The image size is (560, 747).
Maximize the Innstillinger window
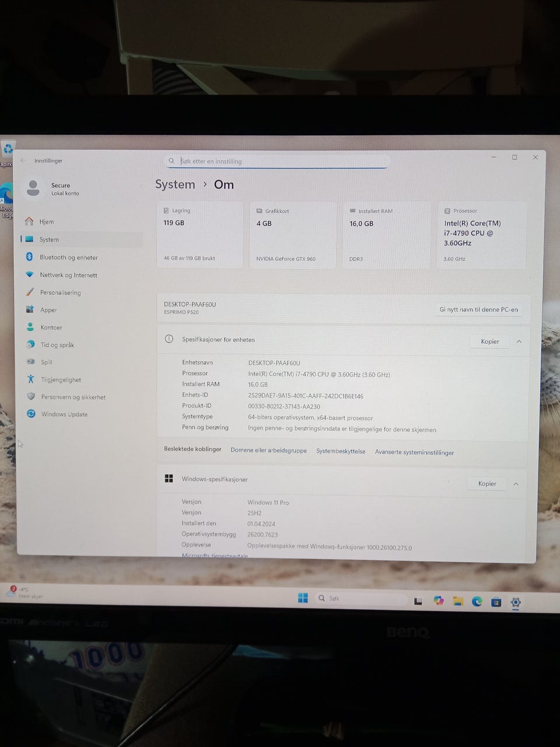[514, 157]
